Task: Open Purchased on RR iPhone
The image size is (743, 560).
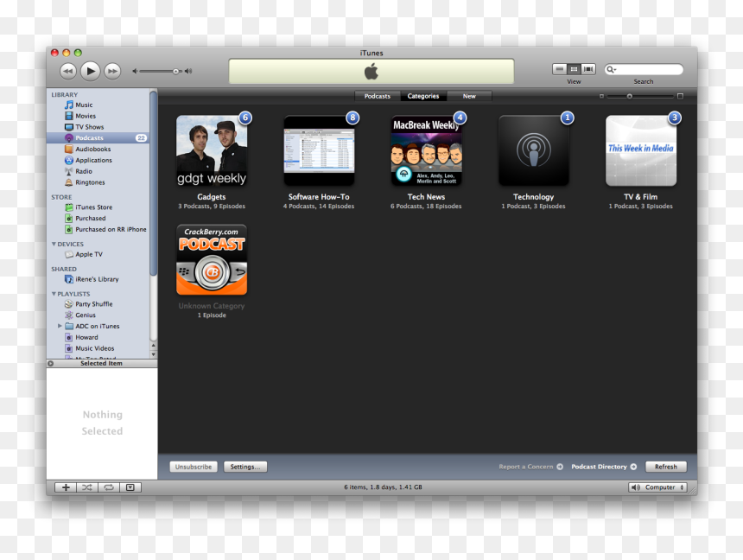Action: pyautogui.click(x=111, y=229)
